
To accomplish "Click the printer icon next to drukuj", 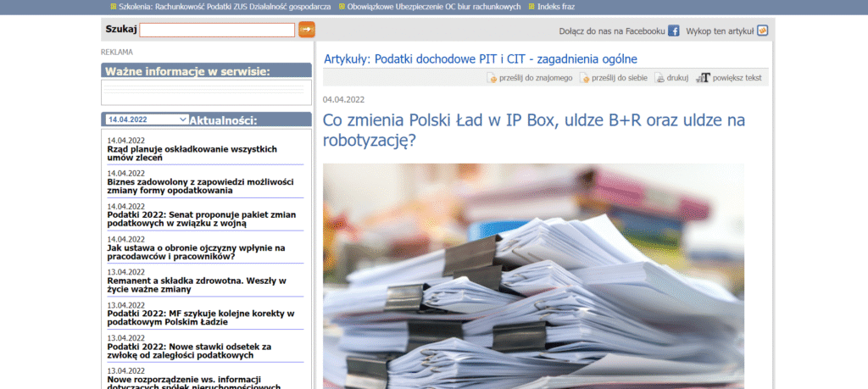I will (659, 78).
